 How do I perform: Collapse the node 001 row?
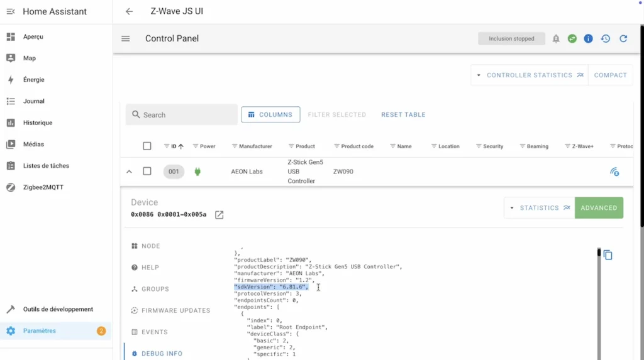pos(129,172)
